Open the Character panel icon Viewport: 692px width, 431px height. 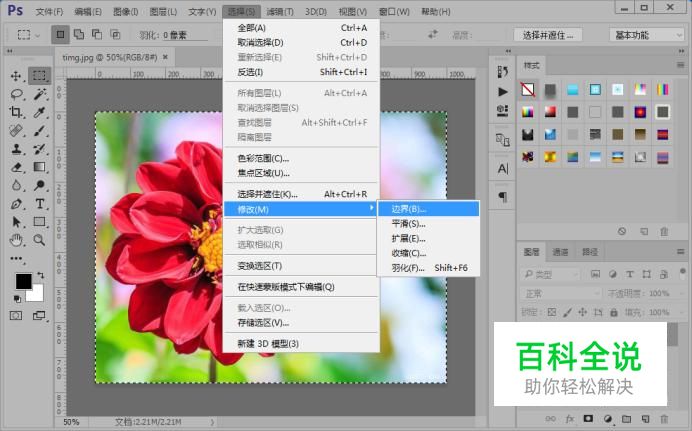point(503,169)
